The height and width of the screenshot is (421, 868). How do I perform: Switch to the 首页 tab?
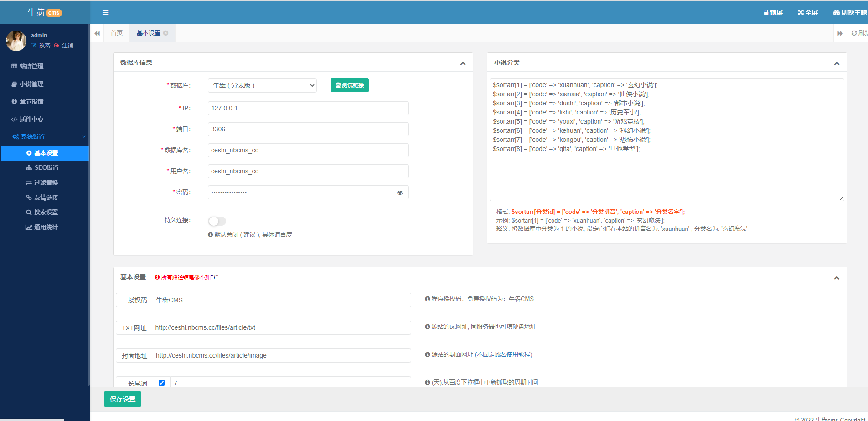(117, 33)
